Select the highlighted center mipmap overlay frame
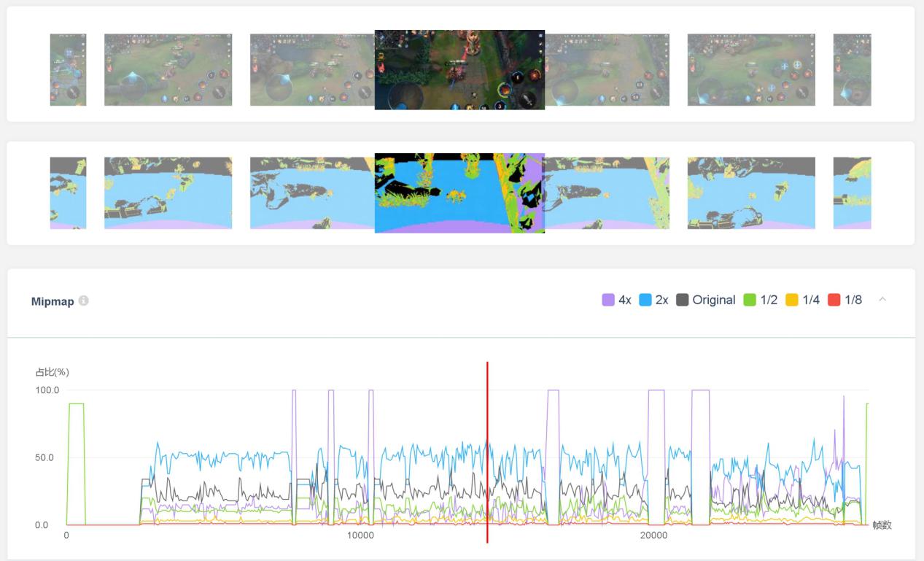924x561 pixels. [x=459, y=193]
